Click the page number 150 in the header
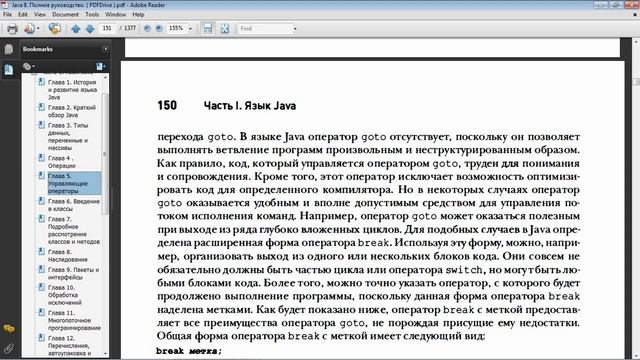The width and height of the screenshot is (640, 360). (167, 106)
